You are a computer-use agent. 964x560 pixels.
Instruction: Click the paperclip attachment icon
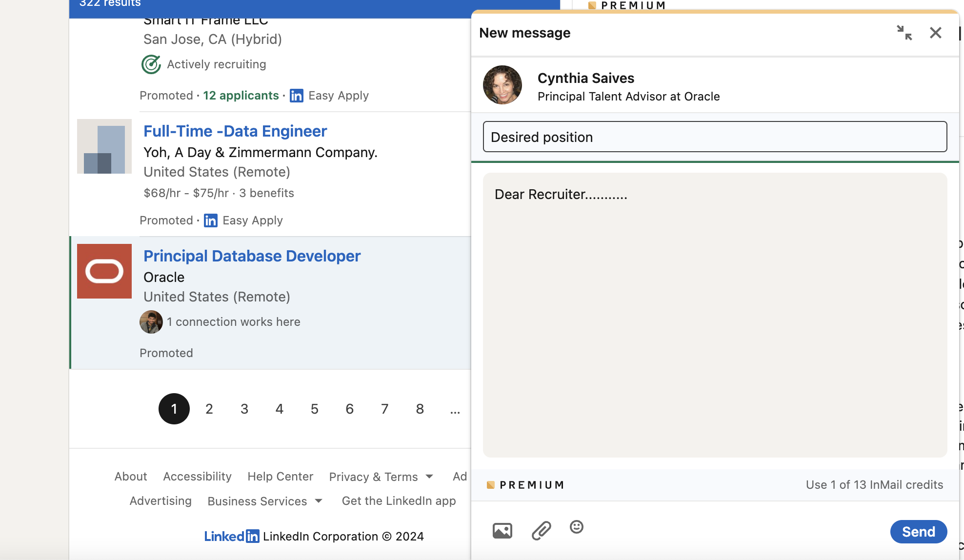[541, 530]
